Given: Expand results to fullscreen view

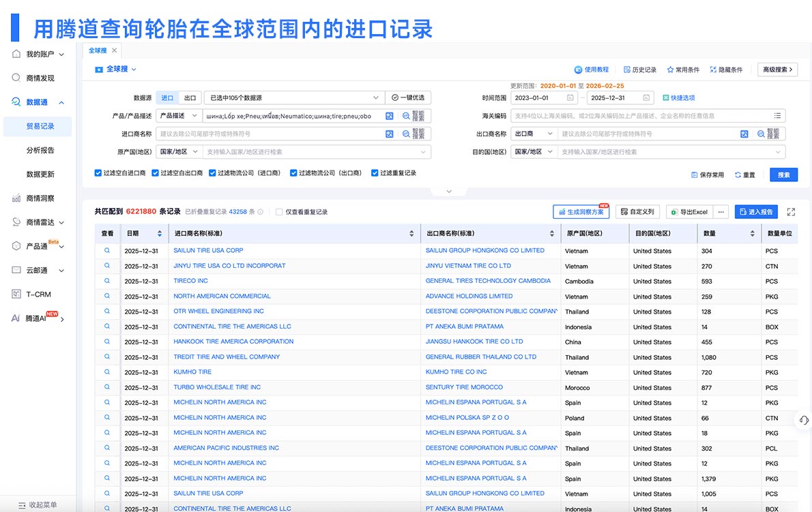Looking at the screenshot, I should [791, 212].
